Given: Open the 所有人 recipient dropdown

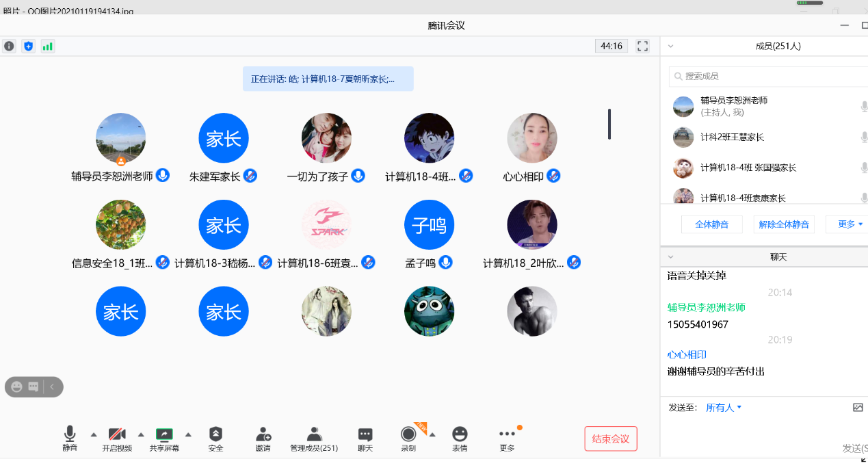Looking at the screenshot, I should pos(724,408).
